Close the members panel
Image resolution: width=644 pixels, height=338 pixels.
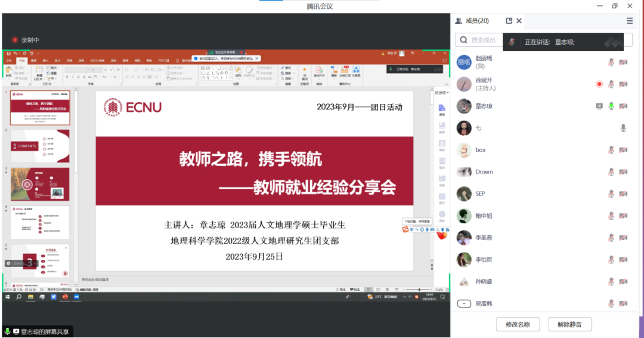tap(519, 21)
